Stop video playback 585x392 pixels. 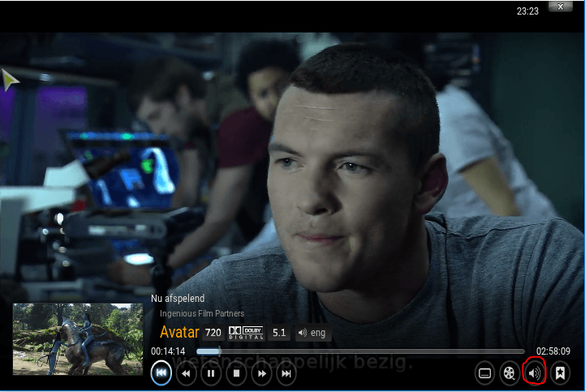pyautogui.click(x=236, y=373)
